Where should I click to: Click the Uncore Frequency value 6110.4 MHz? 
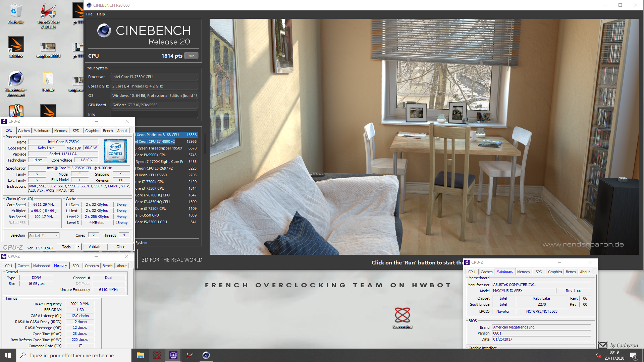tap(109, 290)
